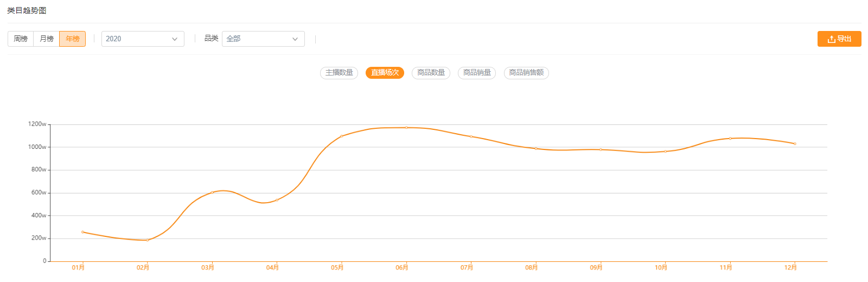Open the 品类 category dropdown showing 全部
Image resolution: width=868 pixels, height=282 pixels.
point(263,39)
